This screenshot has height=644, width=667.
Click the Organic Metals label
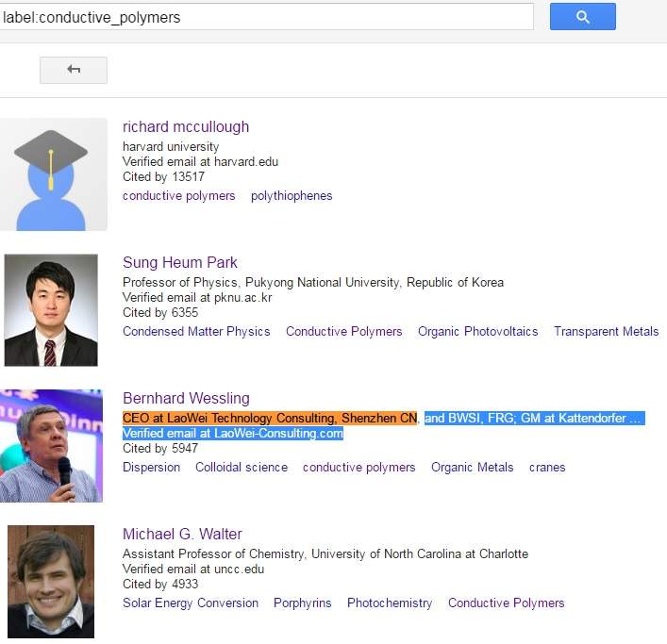coord(472,468)
